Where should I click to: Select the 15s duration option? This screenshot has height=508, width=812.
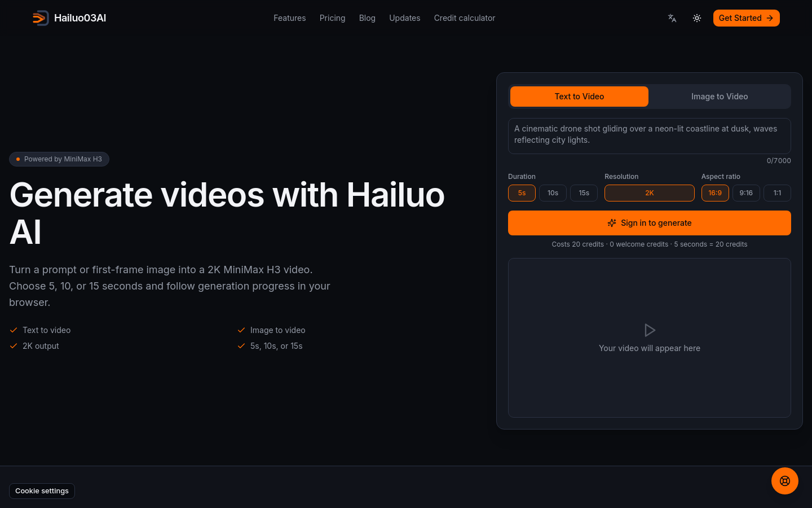(584, 193)
